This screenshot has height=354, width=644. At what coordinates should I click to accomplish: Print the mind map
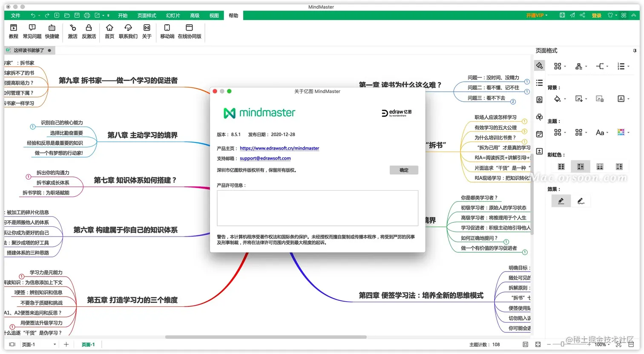pos(87,15)
